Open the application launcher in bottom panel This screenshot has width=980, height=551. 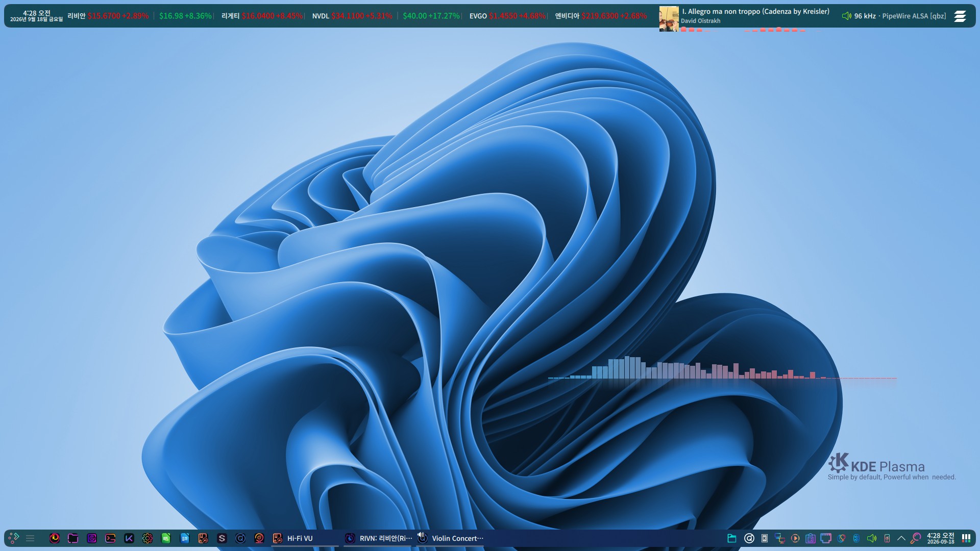click(14, 538)
